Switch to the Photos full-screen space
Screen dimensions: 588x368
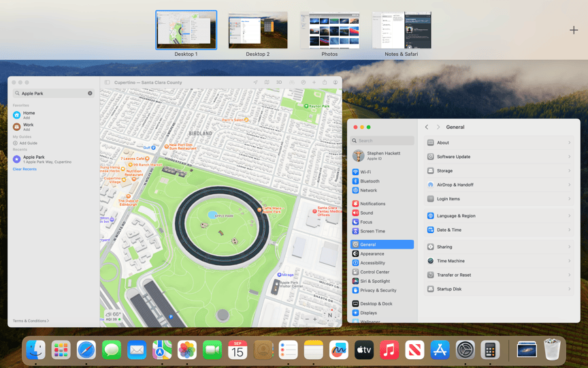[329, 30]
